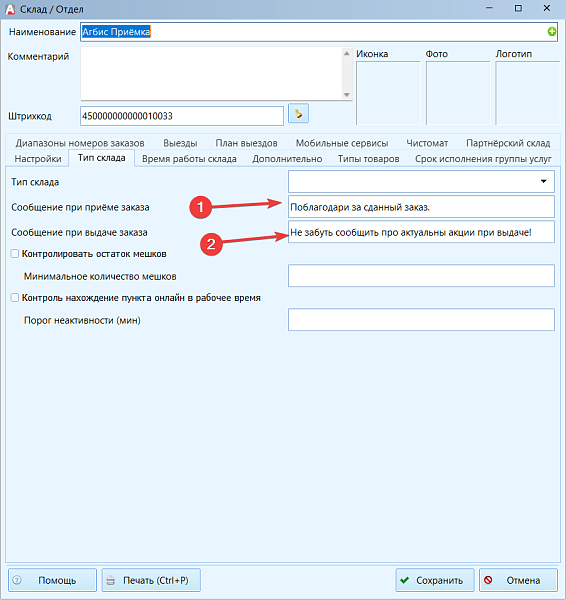Click Порог неактивности (мин) field
This screenshot has width=566, height=600.
[421, 320]
